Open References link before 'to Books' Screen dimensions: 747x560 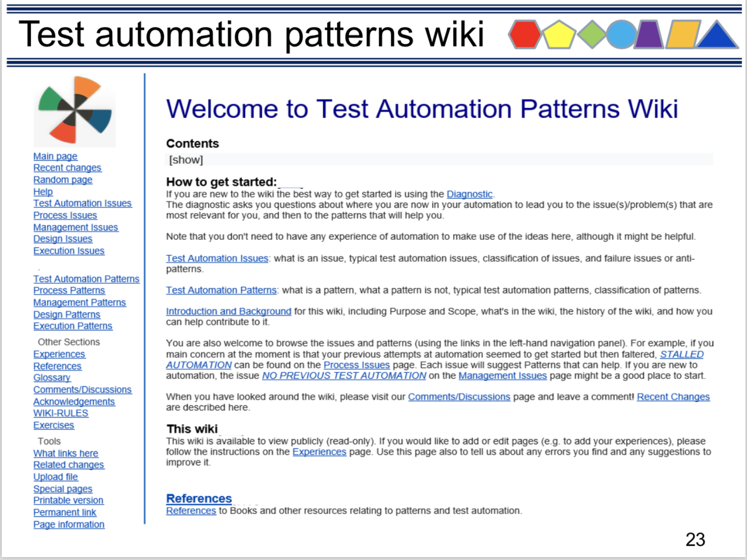coord(191,511)
